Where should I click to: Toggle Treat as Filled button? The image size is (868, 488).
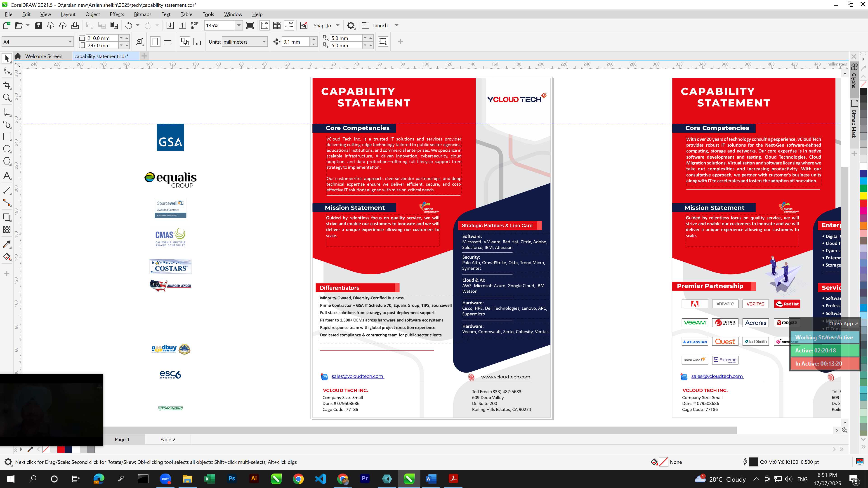pos(383,41)
